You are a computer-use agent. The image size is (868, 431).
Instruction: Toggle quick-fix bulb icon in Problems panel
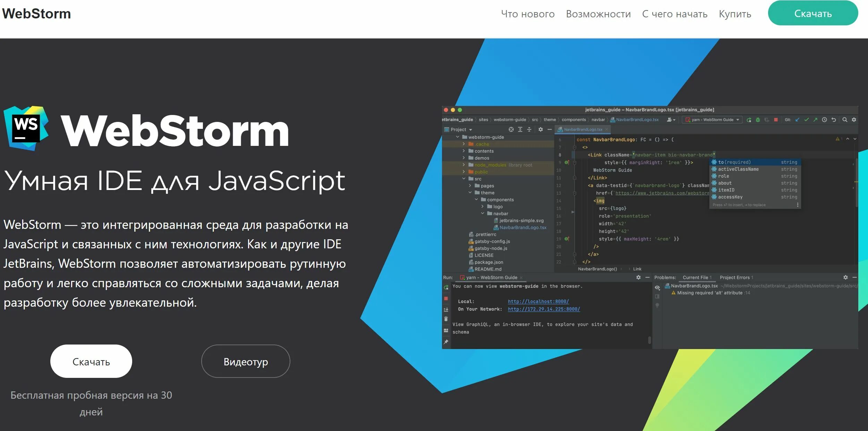tap(657, 306)
